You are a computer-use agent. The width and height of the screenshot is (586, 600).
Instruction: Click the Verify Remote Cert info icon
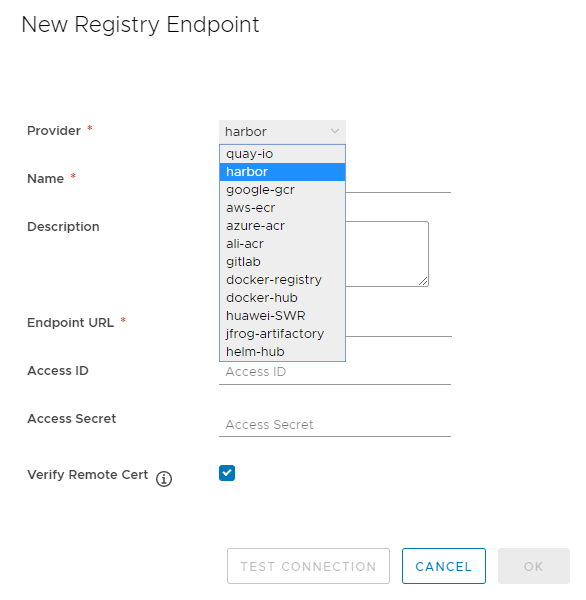point(164,479)
